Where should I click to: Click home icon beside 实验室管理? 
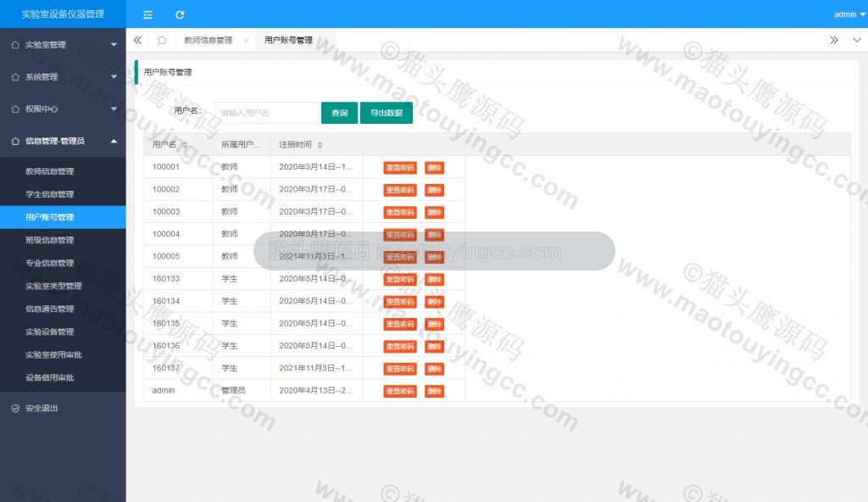coord(15,45)
